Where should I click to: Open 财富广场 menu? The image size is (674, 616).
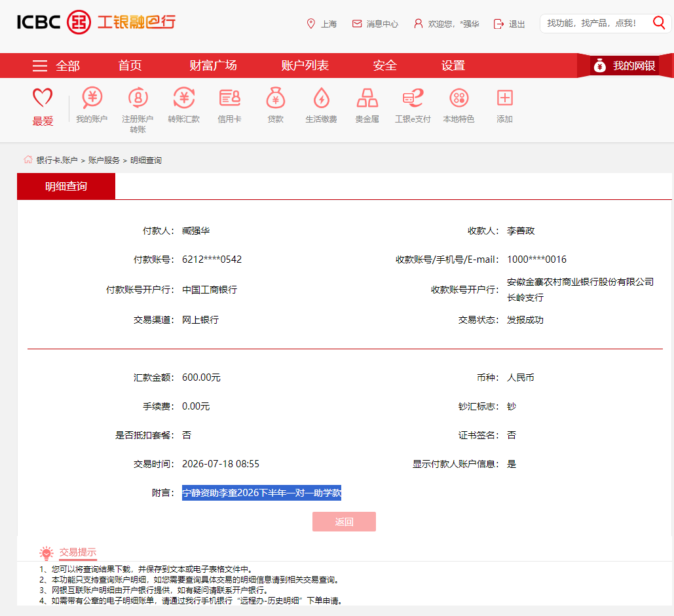[x=214, y=66]
